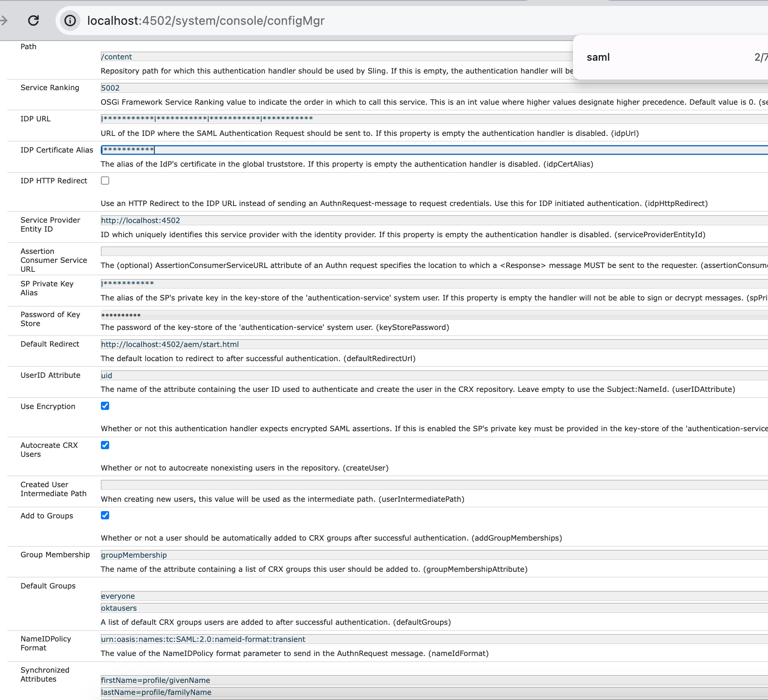Click the Add to Groups label

[x=47, y=516]
